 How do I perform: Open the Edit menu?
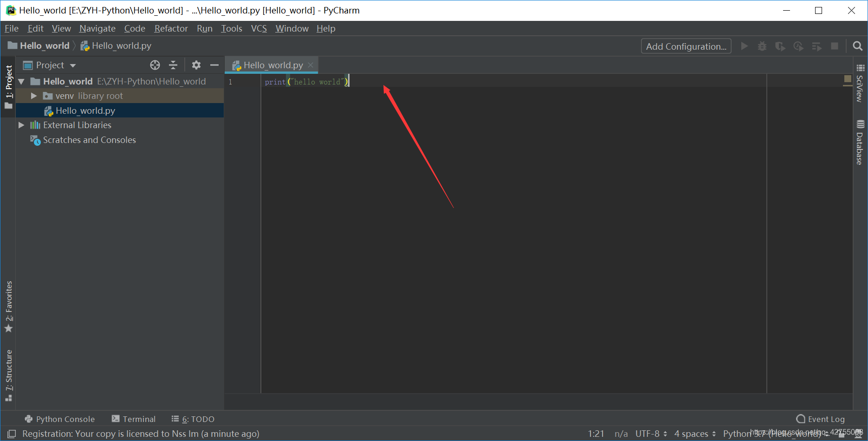pos(35,28)
